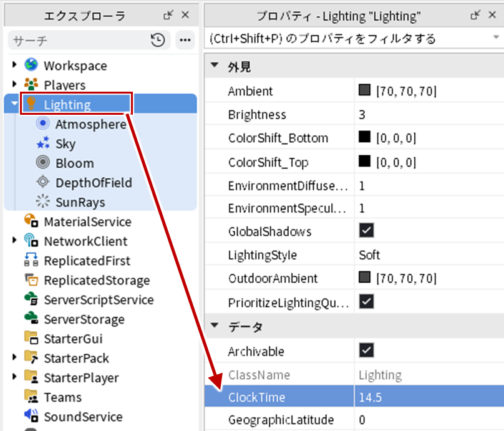Select the SoundService label
The width and height of the screenshot is (504, 431).
click(x=83, y=417)
